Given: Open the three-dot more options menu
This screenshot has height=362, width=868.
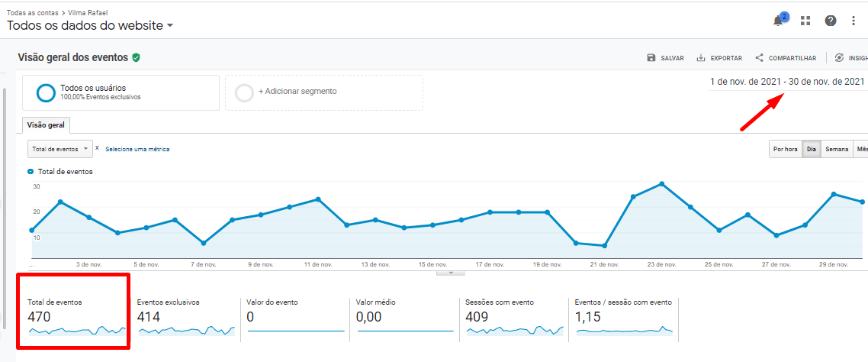Looking at the screenshot, I should (854, 21).
